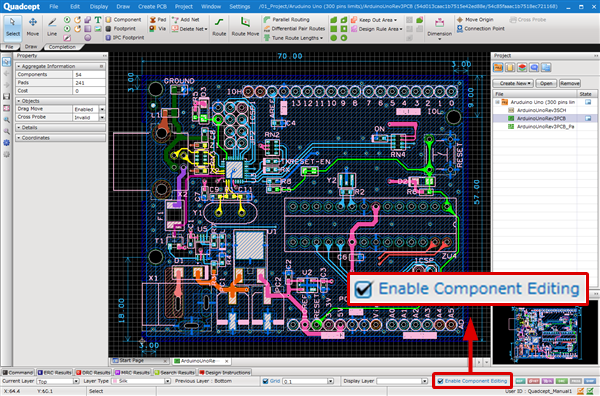
Task: Click the Open button in Project panel
Action: coord(546,83)
